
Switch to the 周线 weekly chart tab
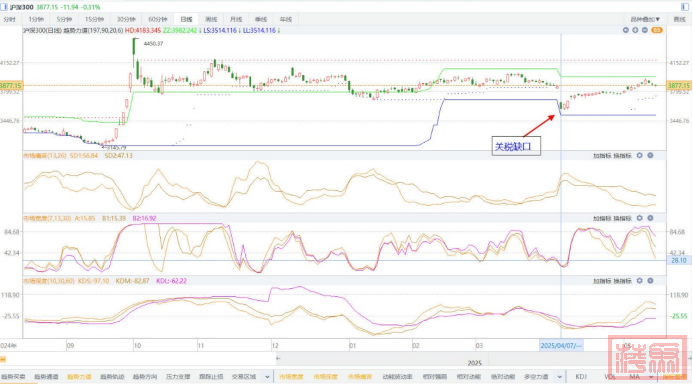[211, 19]
